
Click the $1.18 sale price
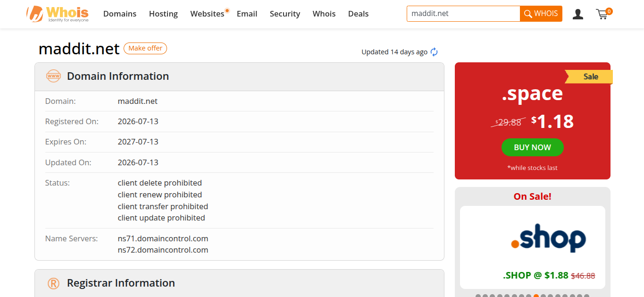tap(552, 121)
